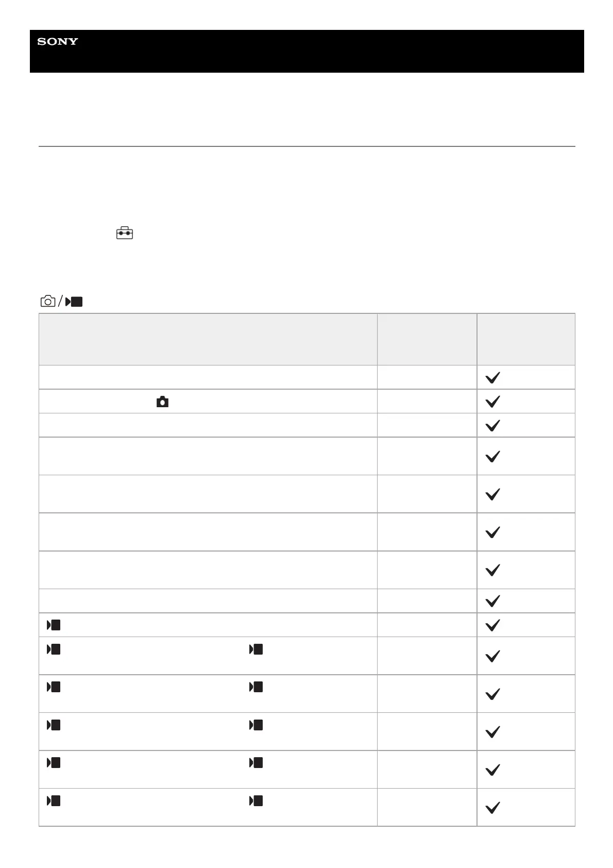Click the second movie icon in the tenth table row

point(256,649)
